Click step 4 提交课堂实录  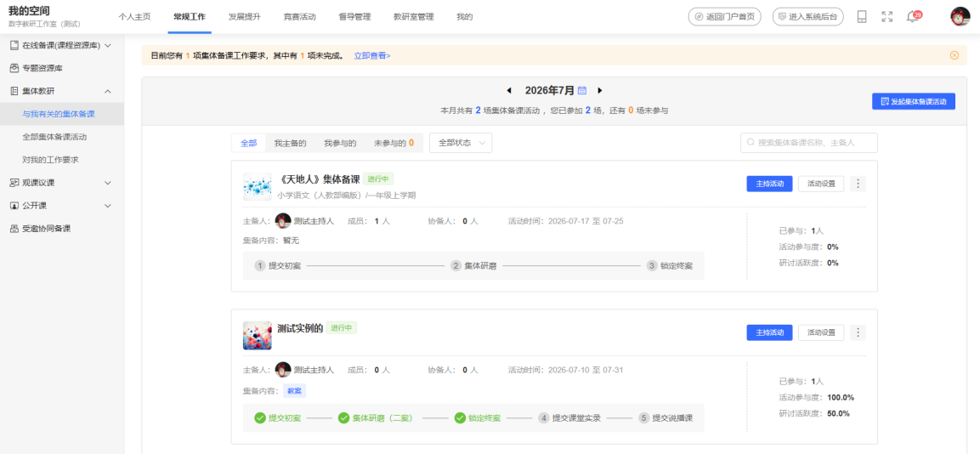(x=569, y=417)
